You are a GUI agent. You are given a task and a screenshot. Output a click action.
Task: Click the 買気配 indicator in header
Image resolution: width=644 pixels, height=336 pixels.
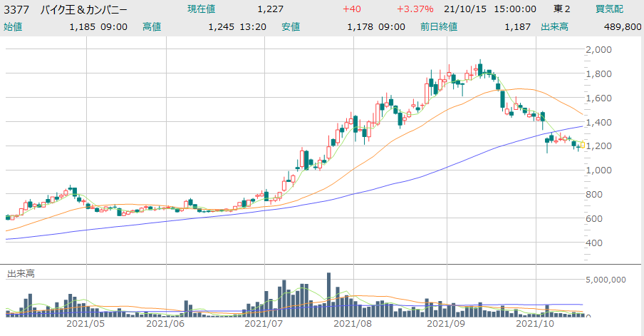[611, 9]
